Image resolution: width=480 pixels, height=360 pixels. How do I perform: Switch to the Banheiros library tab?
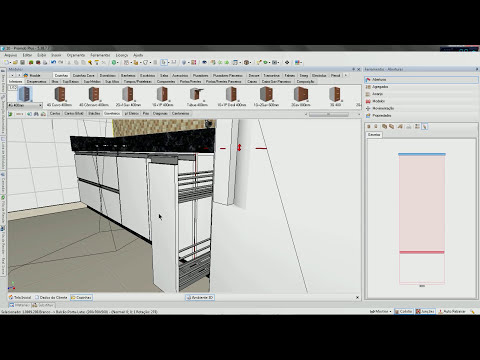point(128,75)
